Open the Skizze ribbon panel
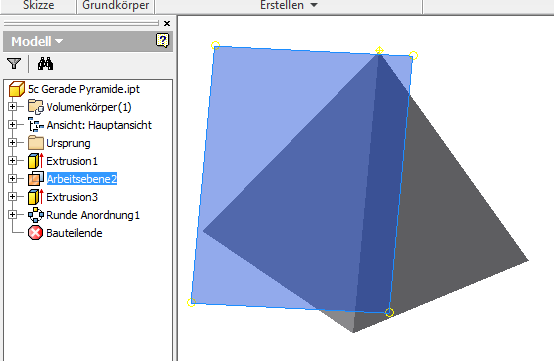Screen dimensions: 554x361 click(x=39, y=5)
